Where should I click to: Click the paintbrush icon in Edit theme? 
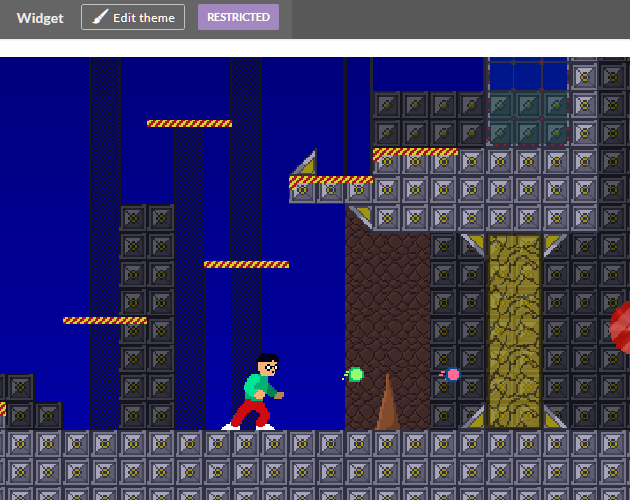point(100,17)
